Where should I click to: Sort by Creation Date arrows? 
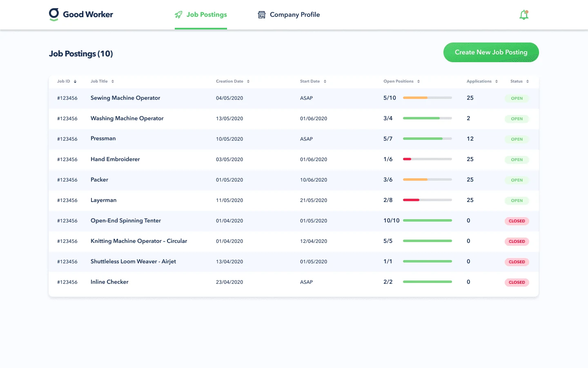coord(248,81)
